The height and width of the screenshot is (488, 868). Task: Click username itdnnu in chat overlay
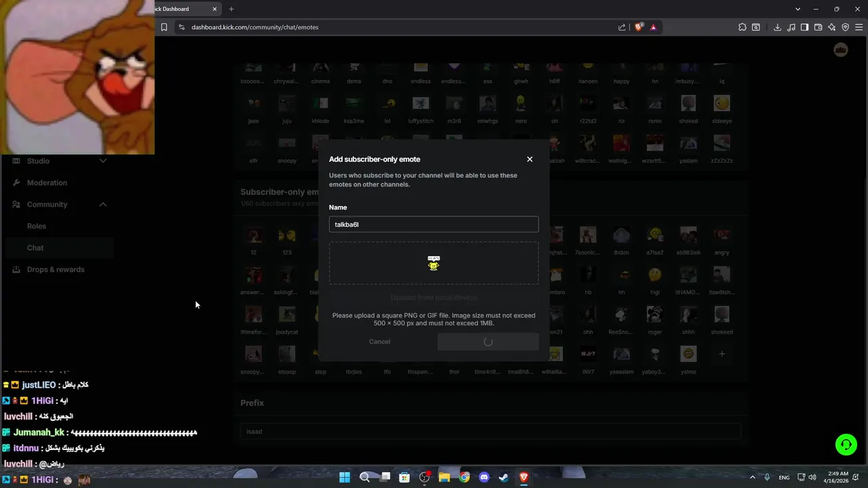(25, 448)
